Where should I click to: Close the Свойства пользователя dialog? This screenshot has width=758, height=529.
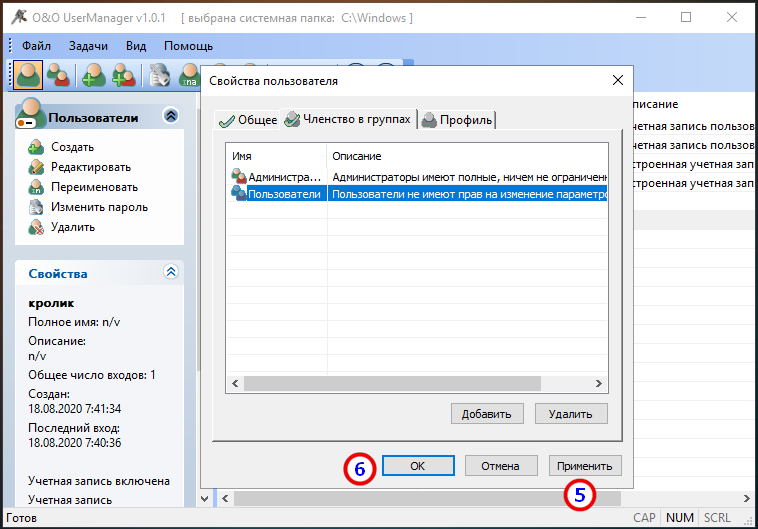point(618,80)
